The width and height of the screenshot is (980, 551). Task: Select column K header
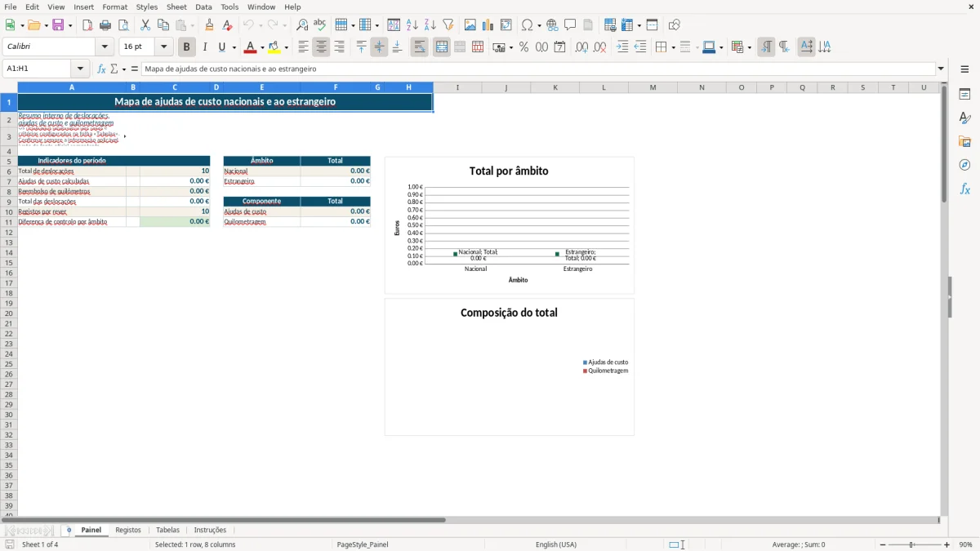click(555, 87)
